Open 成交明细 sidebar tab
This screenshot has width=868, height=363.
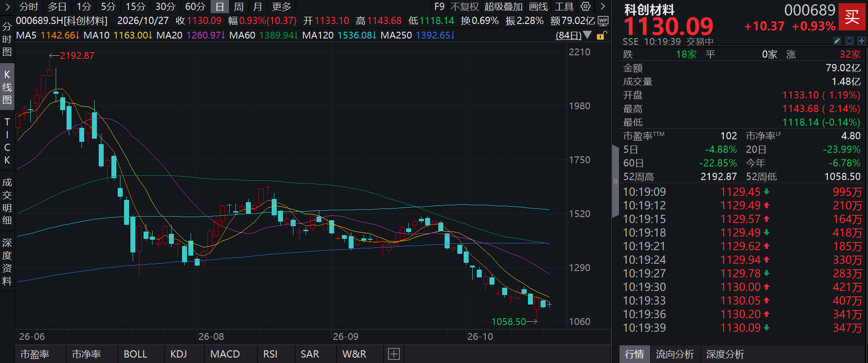point(7,202)
